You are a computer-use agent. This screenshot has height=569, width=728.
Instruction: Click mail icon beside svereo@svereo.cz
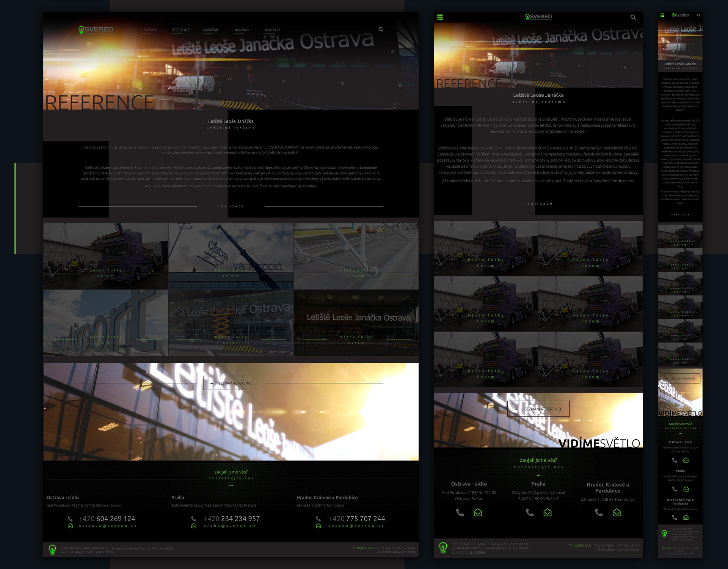coord(318,526)
